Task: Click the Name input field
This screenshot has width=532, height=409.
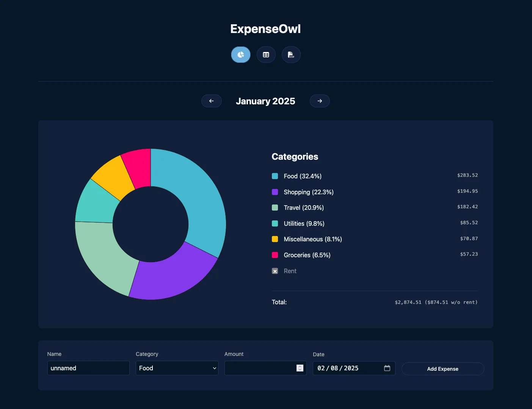Action: tap(88, 368)
